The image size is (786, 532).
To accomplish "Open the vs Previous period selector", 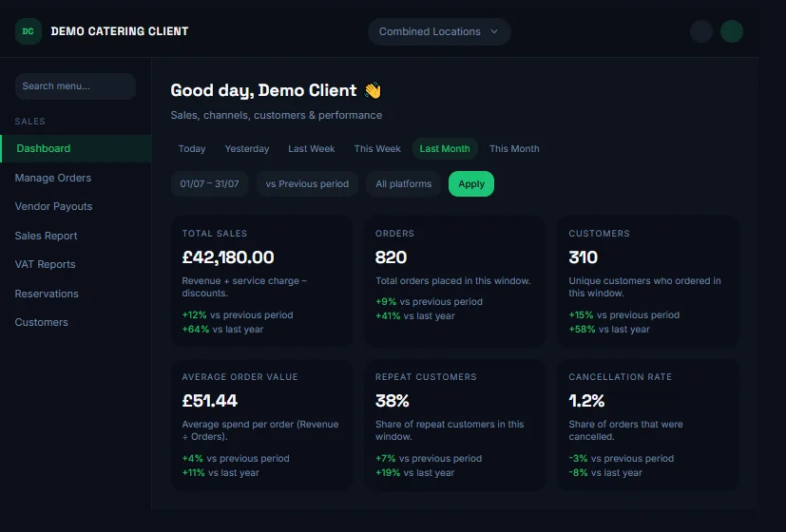I will [307, 184].
